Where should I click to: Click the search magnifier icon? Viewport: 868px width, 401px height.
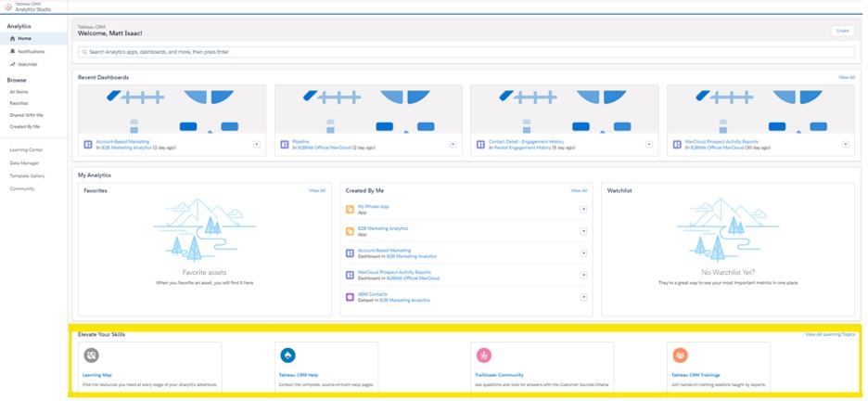tap(84, 52)
